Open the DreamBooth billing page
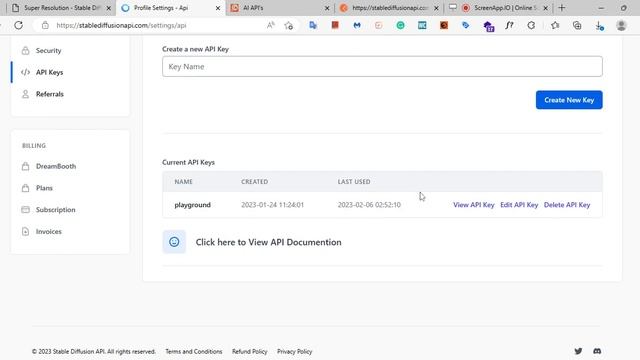 (x=56, y=166)
